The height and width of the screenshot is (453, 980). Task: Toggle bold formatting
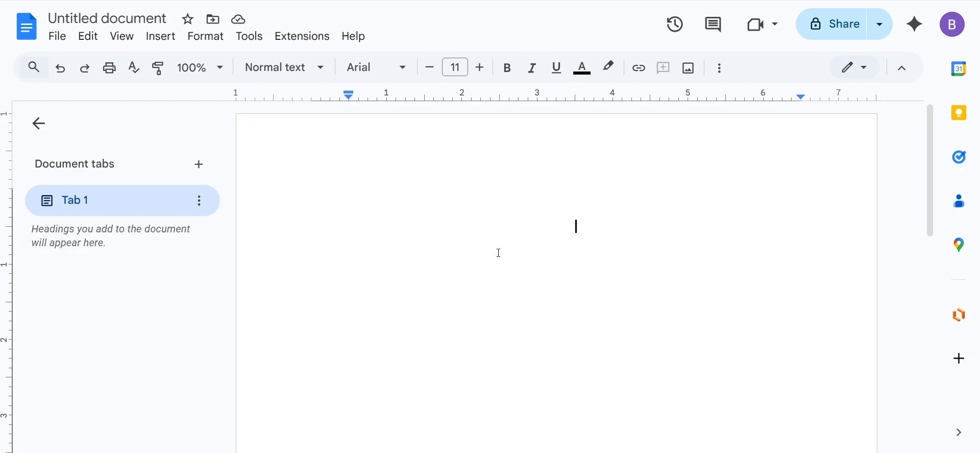507,67
